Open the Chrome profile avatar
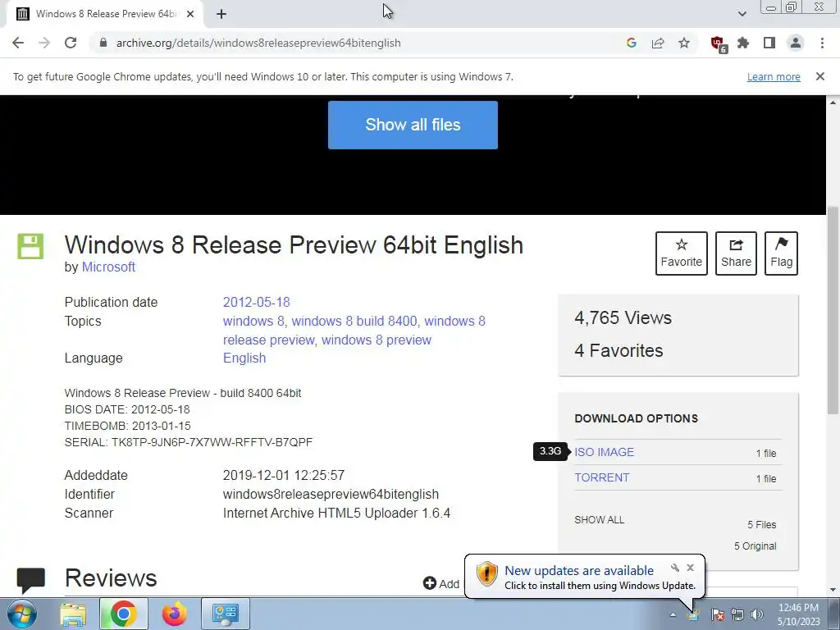This screenshot has height=630, width=840. (796, 43)
